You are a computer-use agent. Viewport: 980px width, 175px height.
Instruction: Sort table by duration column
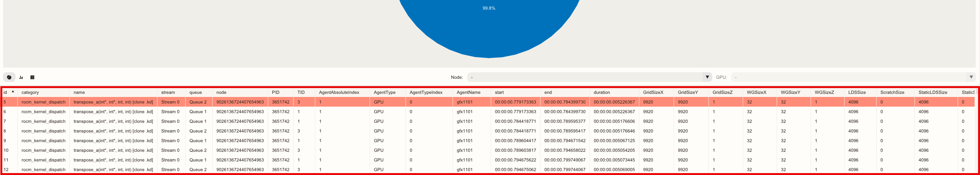coord(602,92)
